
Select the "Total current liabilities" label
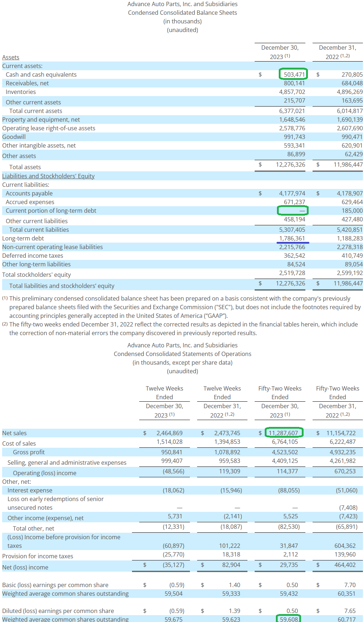click(x=39, y=230)
